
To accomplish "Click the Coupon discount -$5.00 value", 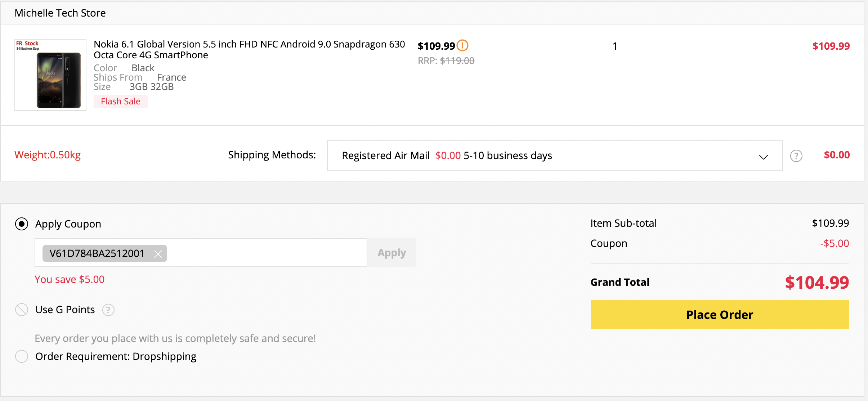I will pos(835,243).
